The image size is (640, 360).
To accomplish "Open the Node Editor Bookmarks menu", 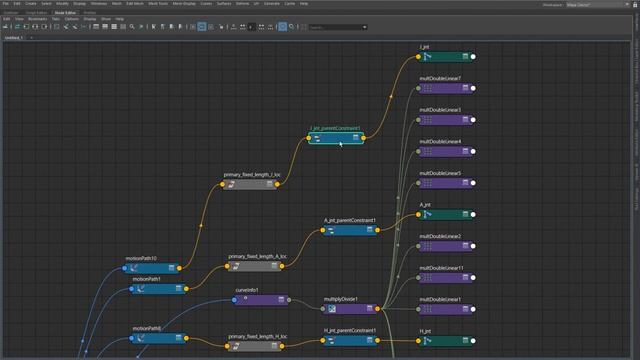I will point(38,19).
